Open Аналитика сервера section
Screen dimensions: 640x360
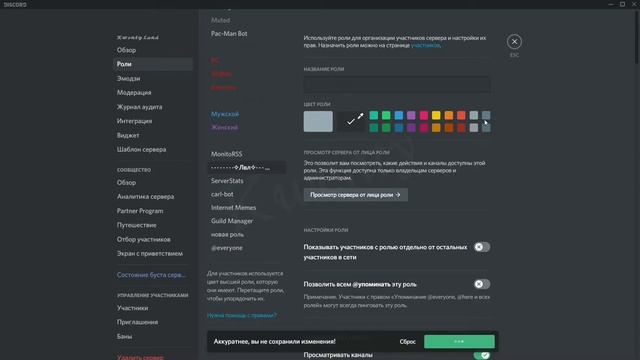tap(153, 197)
